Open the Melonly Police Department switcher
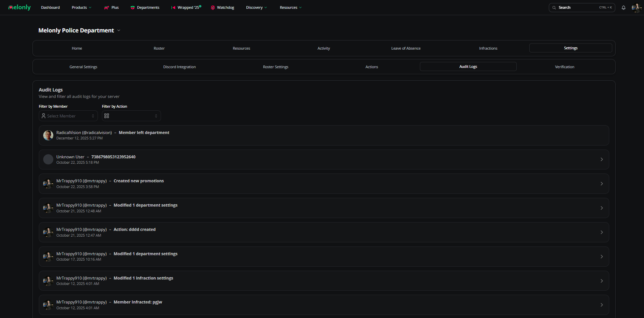 click(x=79, y=30)
